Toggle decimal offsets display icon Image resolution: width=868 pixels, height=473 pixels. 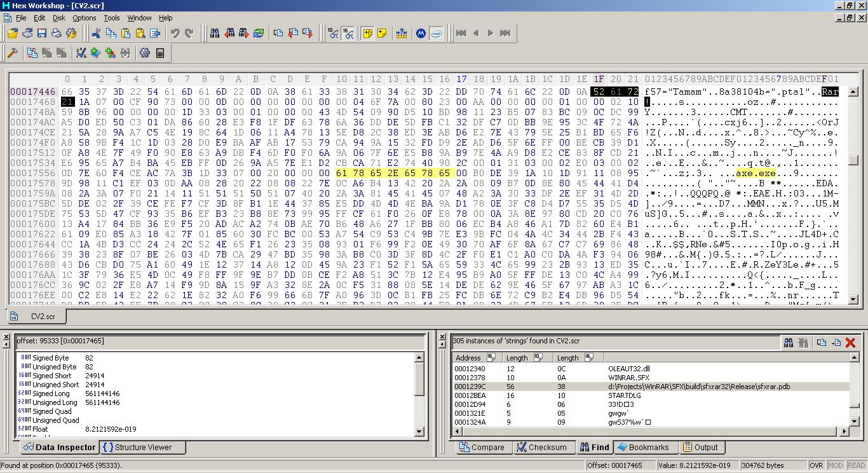coord(334,33)
